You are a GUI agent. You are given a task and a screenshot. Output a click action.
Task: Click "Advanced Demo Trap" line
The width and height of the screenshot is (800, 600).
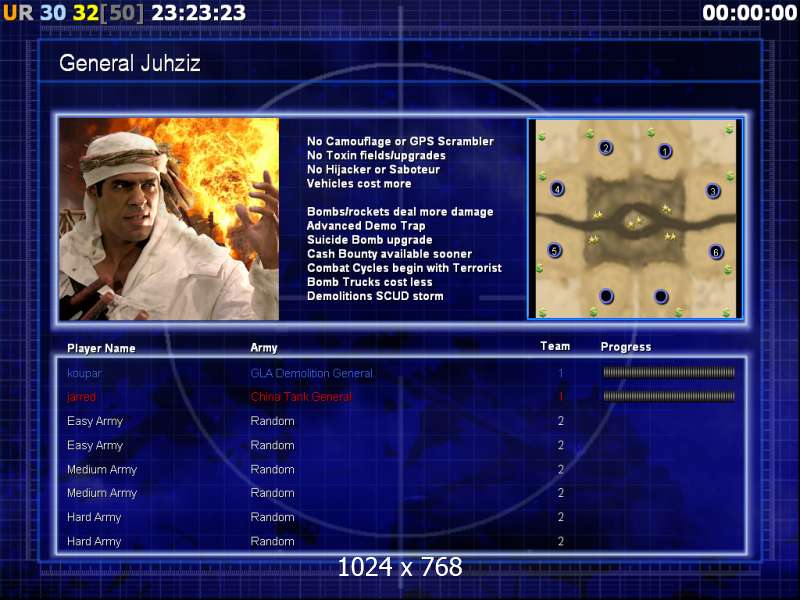coord(366,226)
